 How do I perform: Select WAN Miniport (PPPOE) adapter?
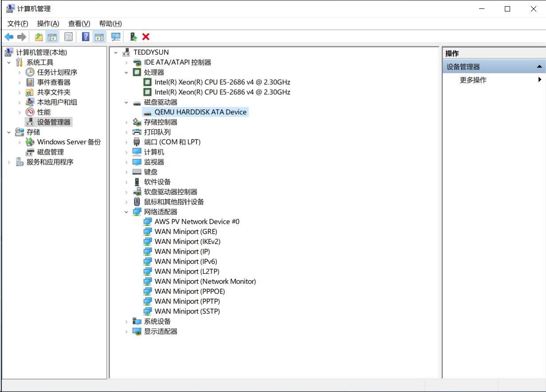coord(190,291)
